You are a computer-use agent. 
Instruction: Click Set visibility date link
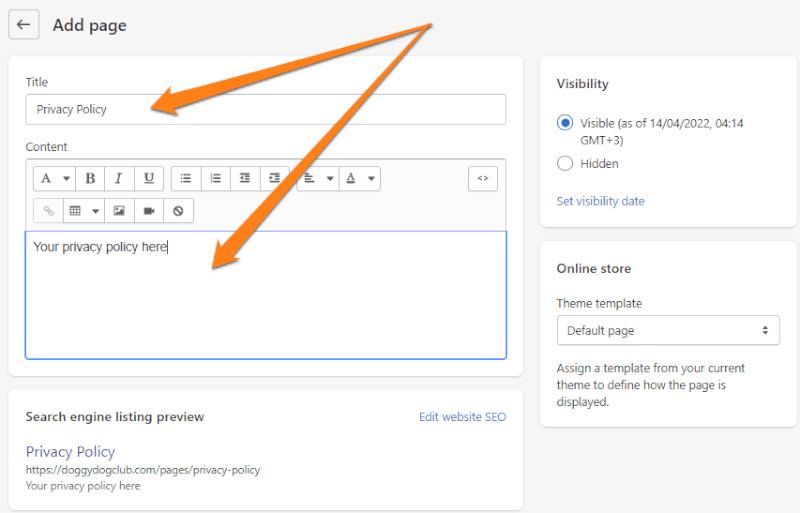click(x=600, y=201)
